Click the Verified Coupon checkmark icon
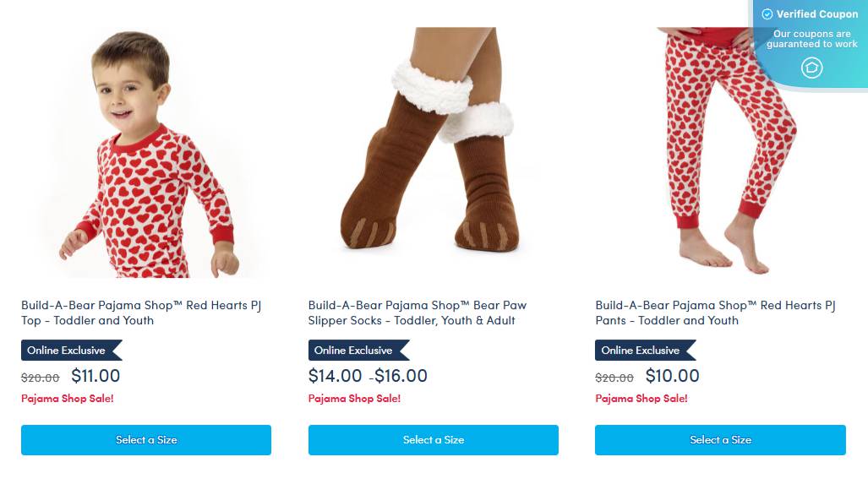 tap(767, 14)
